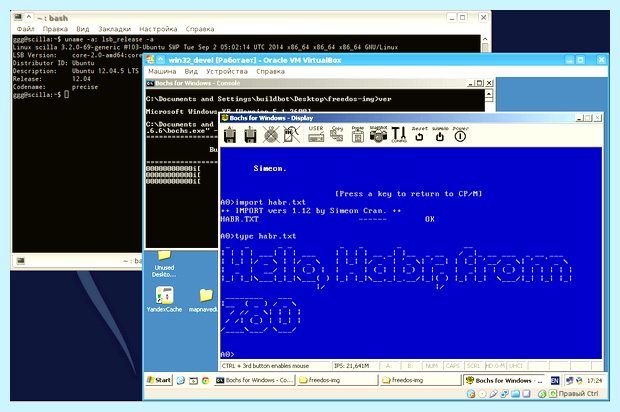Click the 'Ubuntu 12.04.5 LTS' description line in bash
The height and width of the screenshot is (412, 620).
click(x=76, y=71)
